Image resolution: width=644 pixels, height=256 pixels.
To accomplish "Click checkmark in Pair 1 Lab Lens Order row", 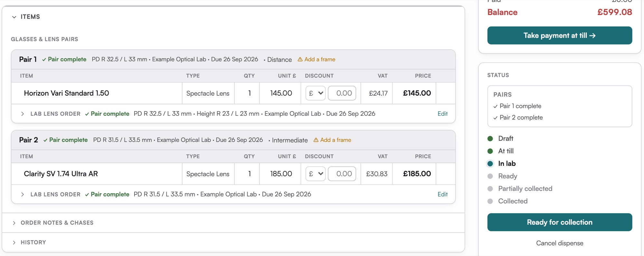I will coord(87,114).
